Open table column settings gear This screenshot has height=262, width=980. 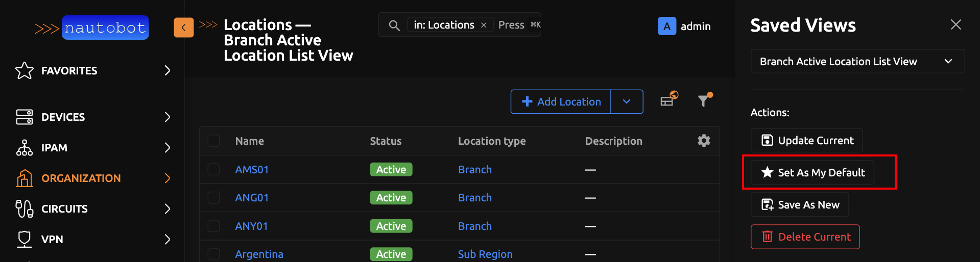pos(704,141)
